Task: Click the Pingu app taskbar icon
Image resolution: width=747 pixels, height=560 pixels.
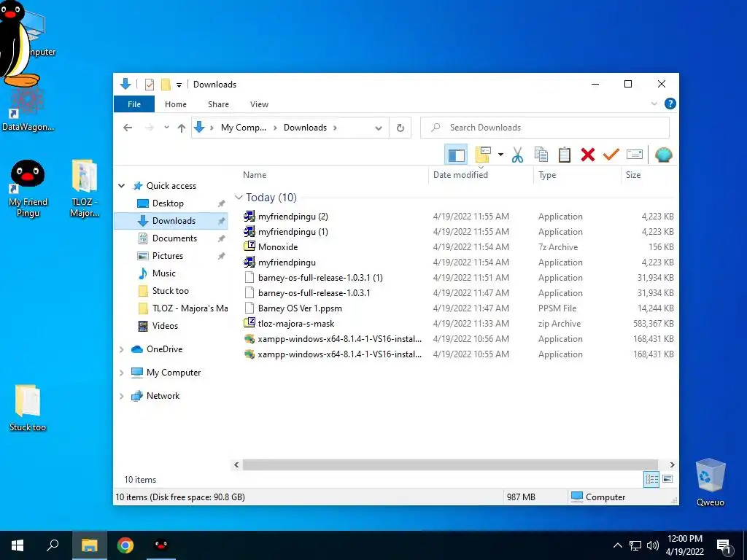Action: pos(161,545)
